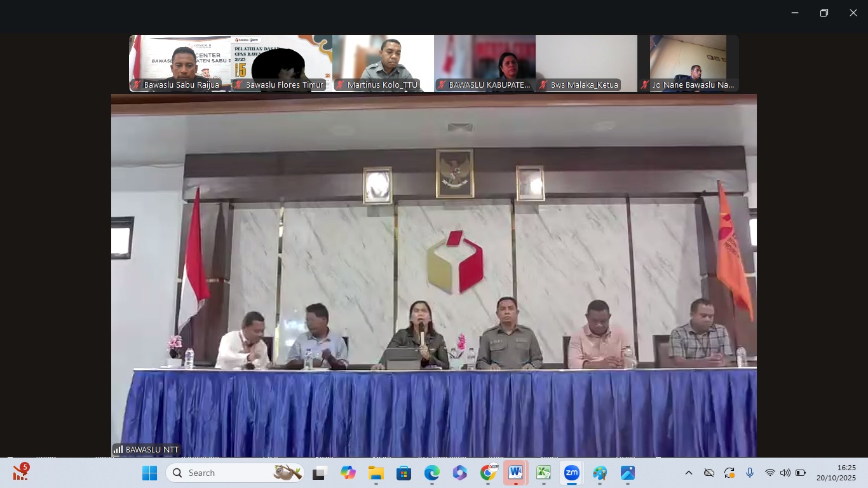This screenshot has width=868, height=488.
Task: Click the Microsoft Store taskbar icon
Action: pos(403,473)
